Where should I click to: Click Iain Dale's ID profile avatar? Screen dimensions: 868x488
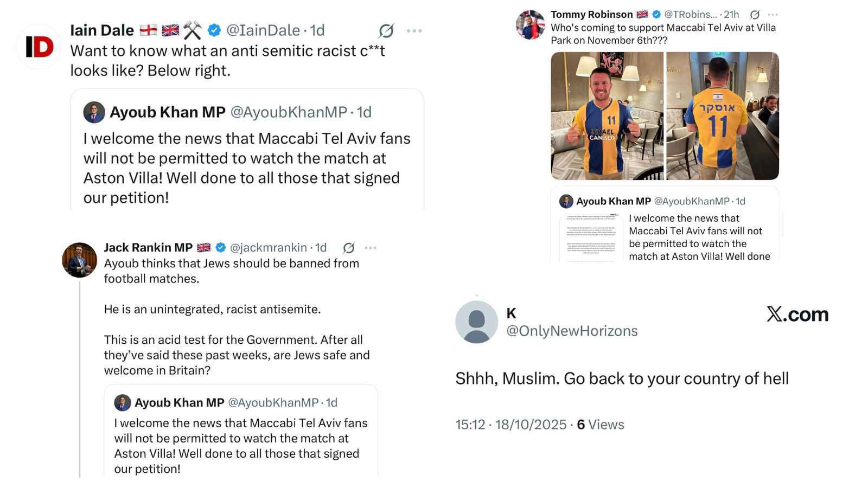click(x=39, y=47)
